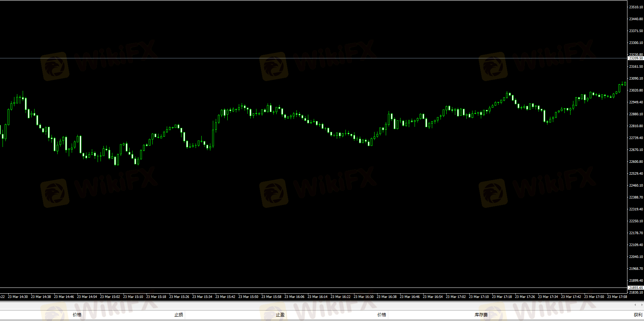Click the 23 Mar 14:54 time label
The height and width of the screenshot is (321, 644).
(x=87, y=297)
